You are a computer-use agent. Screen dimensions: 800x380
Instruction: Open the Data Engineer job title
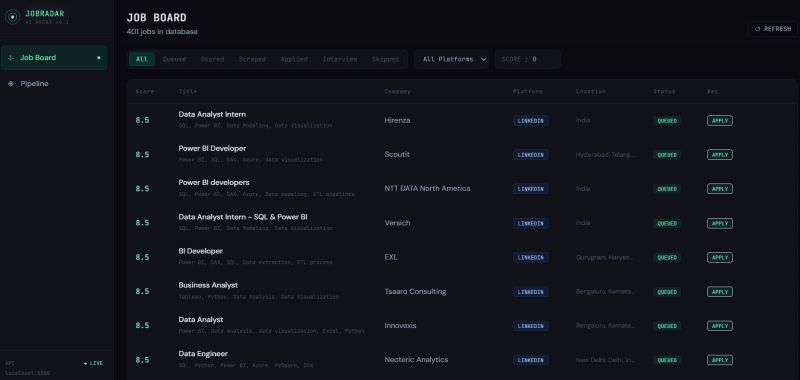203,353
